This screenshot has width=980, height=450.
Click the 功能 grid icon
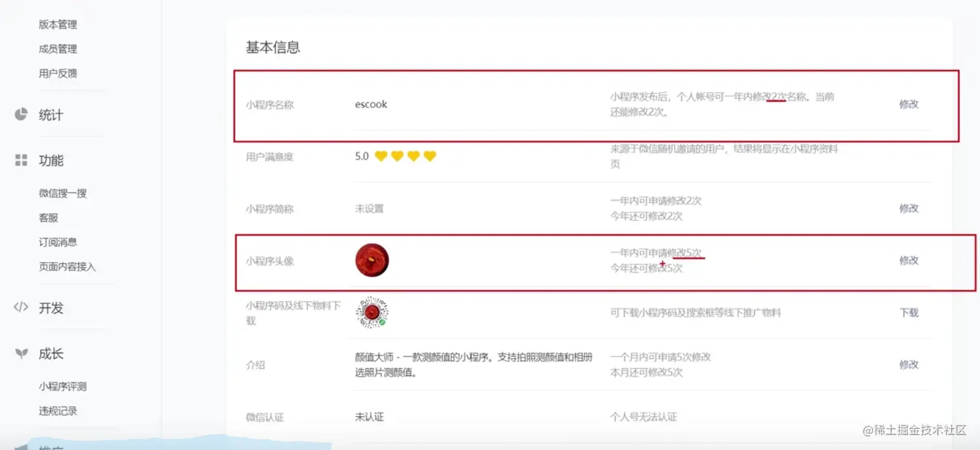pos(21,160)
